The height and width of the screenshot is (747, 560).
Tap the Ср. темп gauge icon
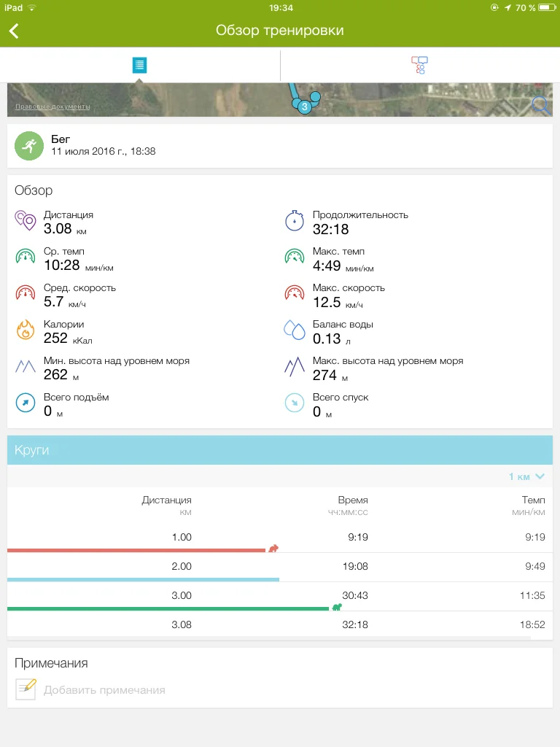click(x=26, y=256)
